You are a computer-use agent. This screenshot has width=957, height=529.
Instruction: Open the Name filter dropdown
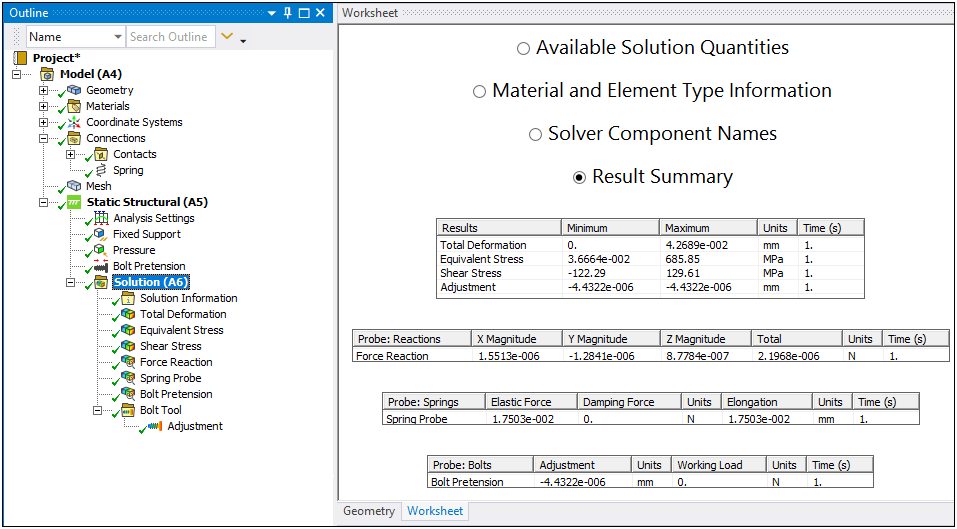coord(116,37)
